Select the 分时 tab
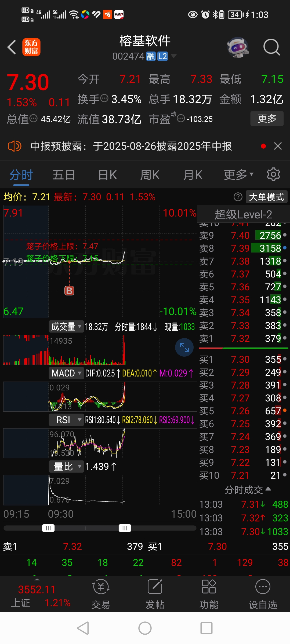The height and width of the screenshot is (644, 290). (x=21, y=175)
